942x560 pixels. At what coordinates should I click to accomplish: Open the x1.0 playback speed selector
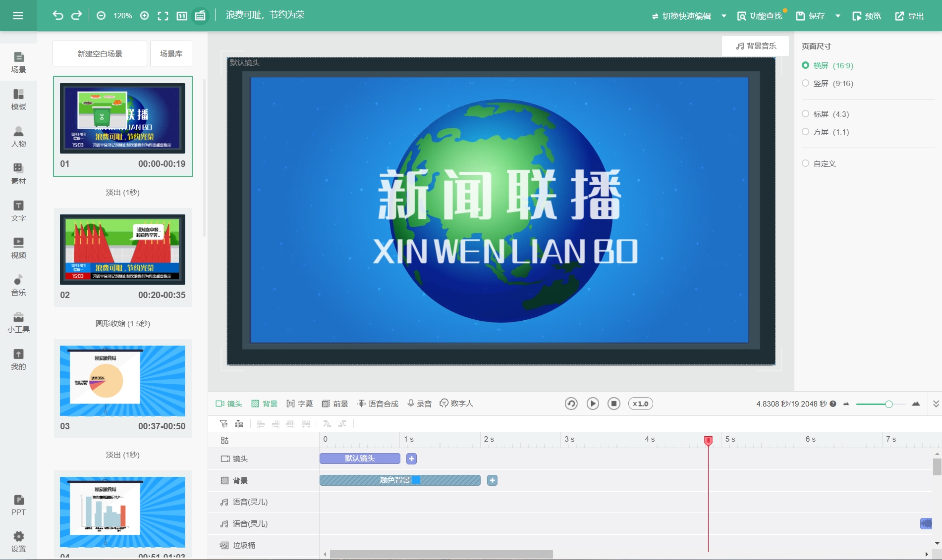(640, 404)
